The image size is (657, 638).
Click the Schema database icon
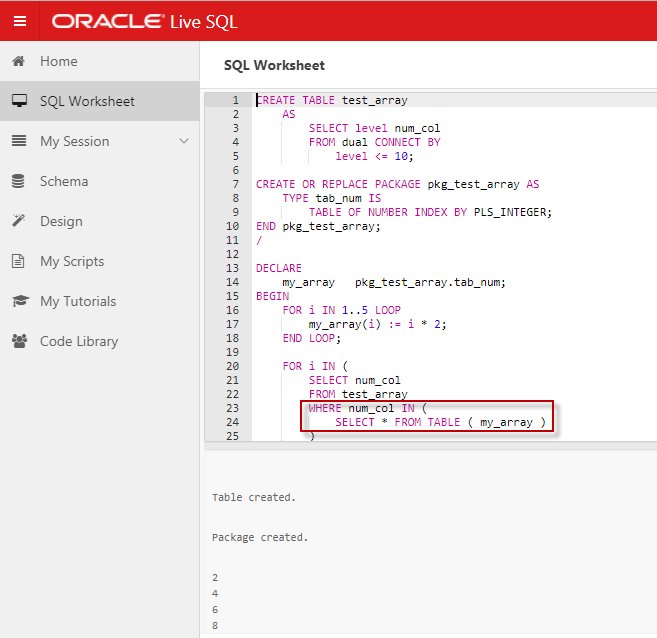pyautogui.click(x=18, y=181)
